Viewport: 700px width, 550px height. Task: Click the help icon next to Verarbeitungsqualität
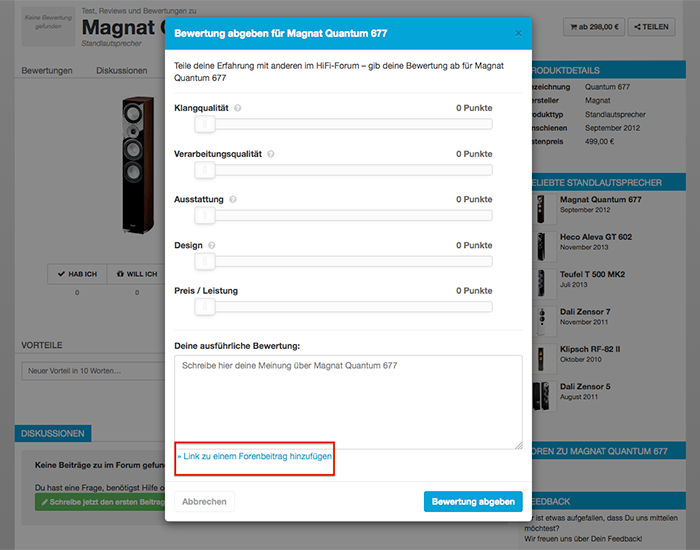(271, 154)
